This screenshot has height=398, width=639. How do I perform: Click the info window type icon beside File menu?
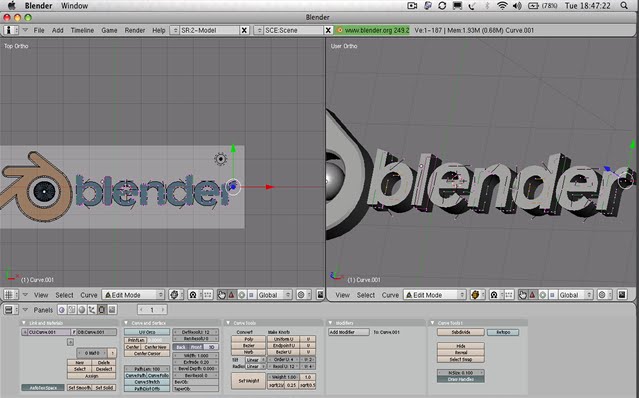(x=11, y=30)
